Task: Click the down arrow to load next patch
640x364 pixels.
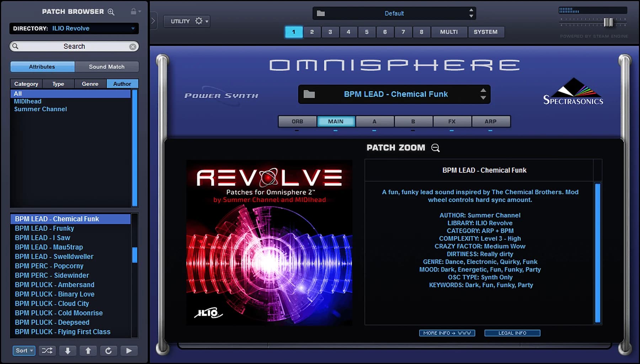Action: (67, 350)
